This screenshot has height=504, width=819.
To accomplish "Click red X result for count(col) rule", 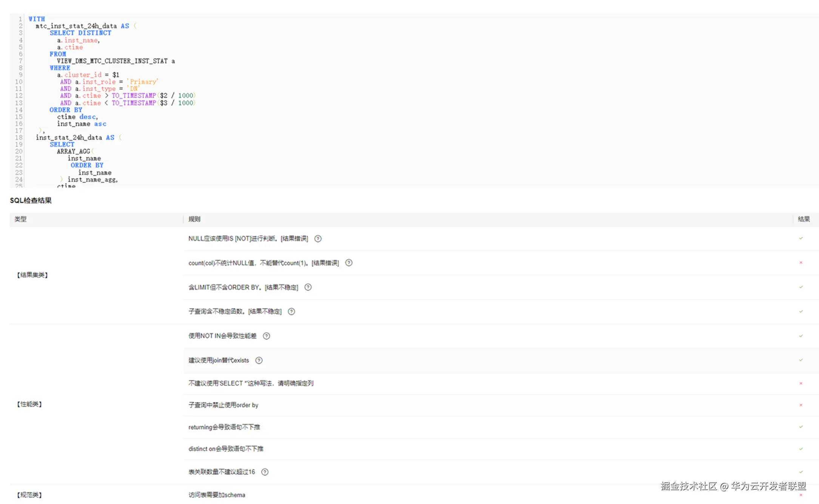I will click(x=801, y=263).
